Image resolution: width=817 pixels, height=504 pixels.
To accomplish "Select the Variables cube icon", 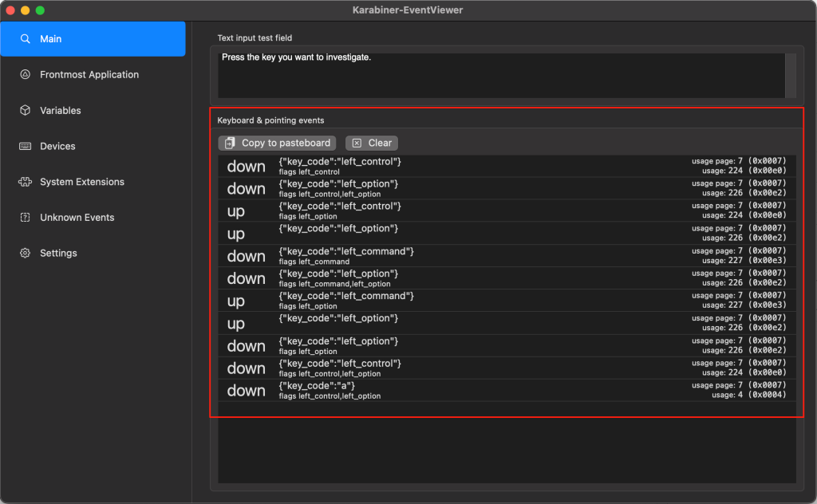I will point(25,110).
